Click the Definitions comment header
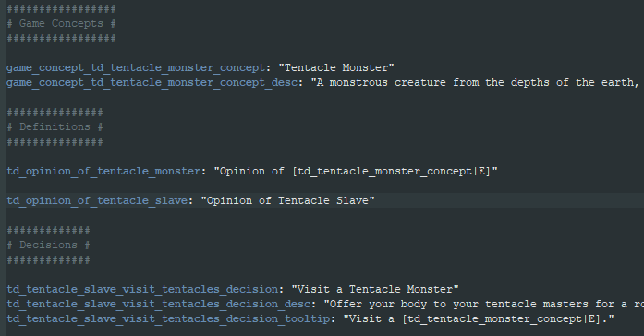 (x=55, y=126)
